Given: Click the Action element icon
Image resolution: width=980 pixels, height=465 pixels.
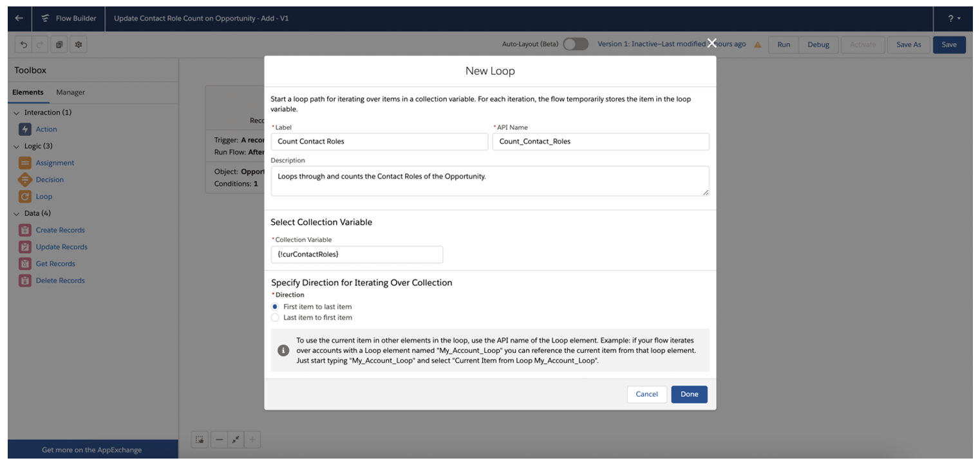Looking at the screenshot, I should point(25,129).
